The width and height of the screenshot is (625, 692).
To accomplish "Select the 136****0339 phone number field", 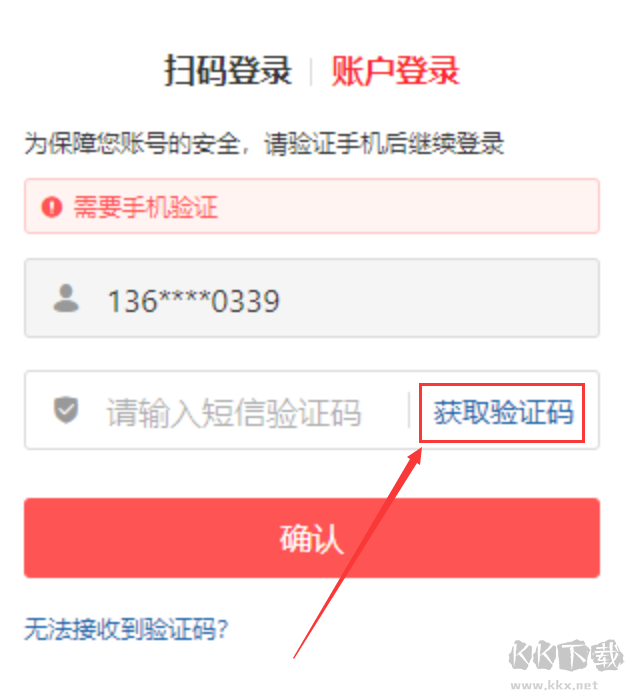I will [x=312, y=298].
